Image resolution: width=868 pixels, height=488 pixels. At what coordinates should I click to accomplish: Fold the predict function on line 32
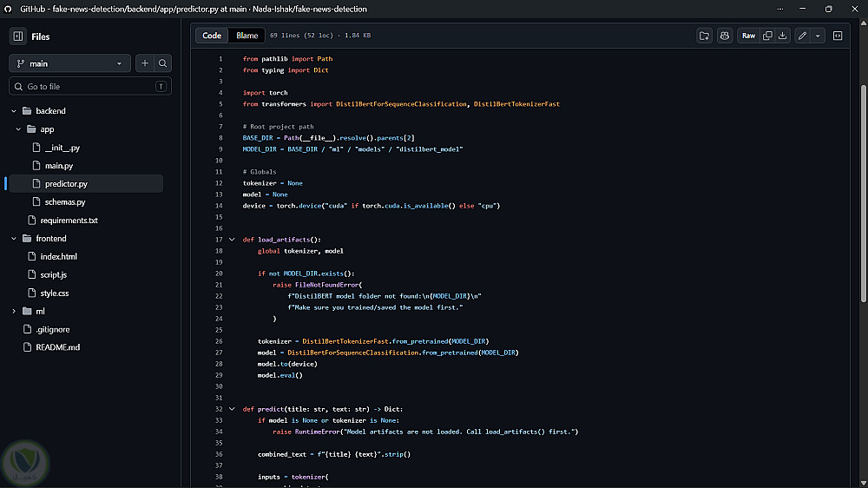[232, 409]
